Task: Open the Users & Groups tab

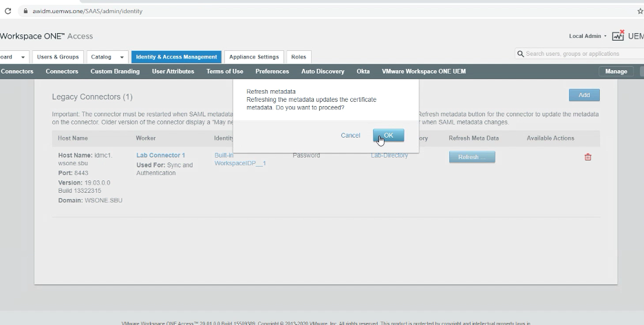Action: (58, 57)
